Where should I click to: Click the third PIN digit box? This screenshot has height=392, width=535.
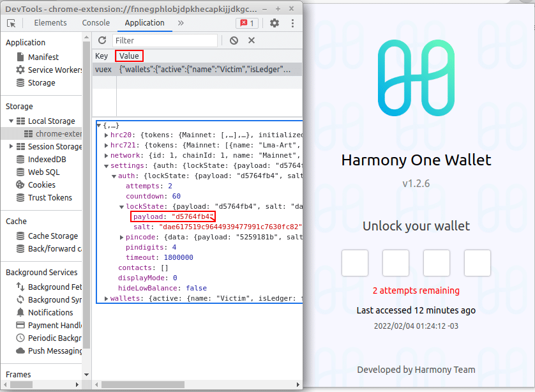point(437,263)
